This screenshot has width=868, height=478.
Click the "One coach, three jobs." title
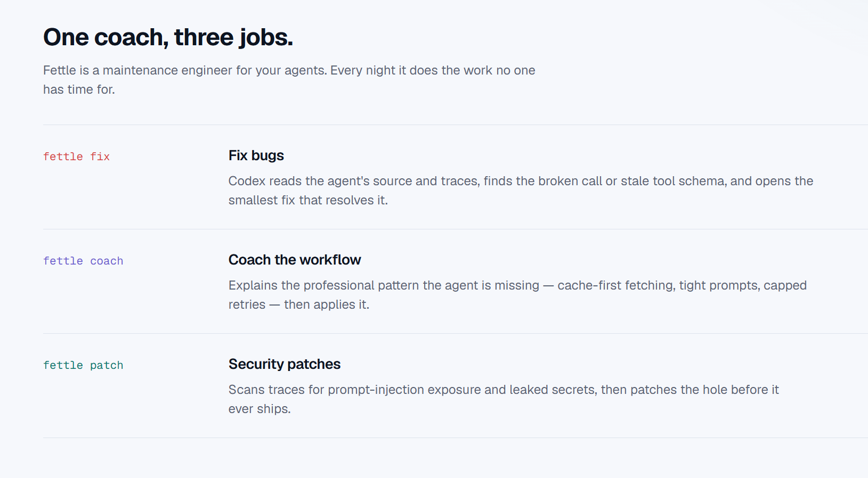(x=168, y=37)
